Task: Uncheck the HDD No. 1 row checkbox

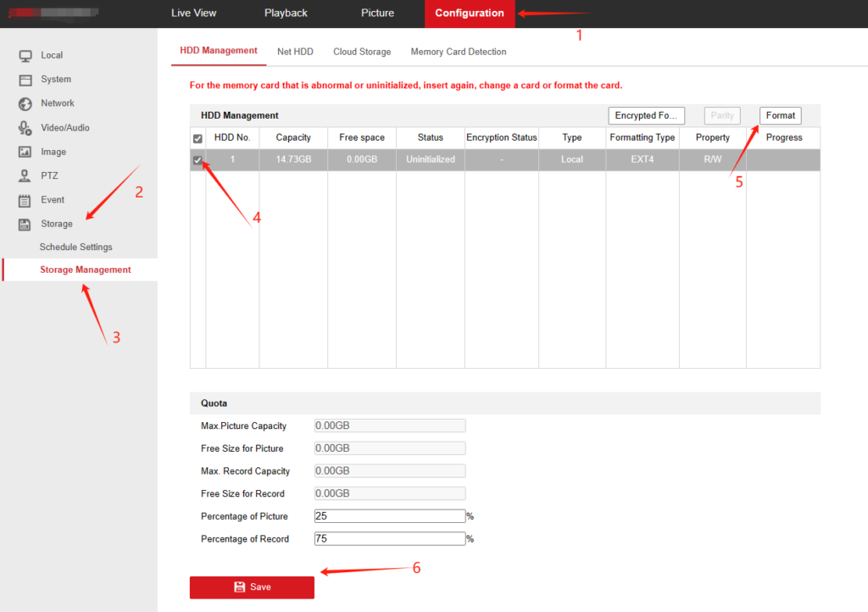Action: (198, 160)
